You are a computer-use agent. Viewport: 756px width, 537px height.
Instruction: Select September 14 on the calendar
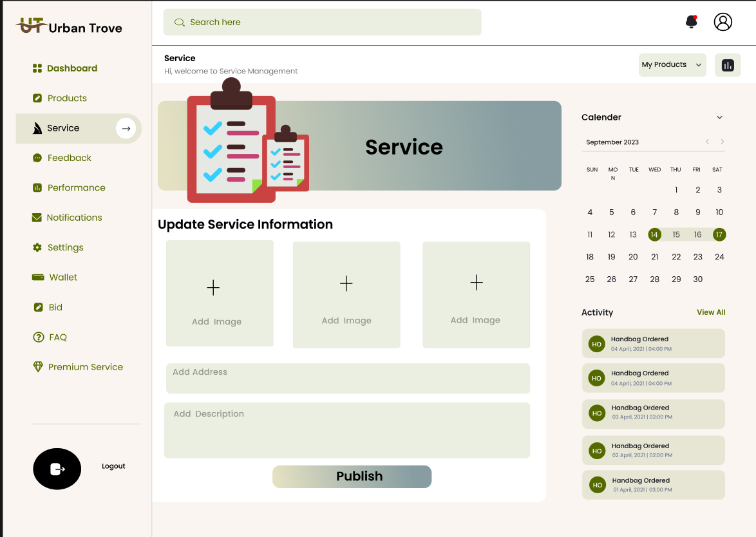(654, 235)
